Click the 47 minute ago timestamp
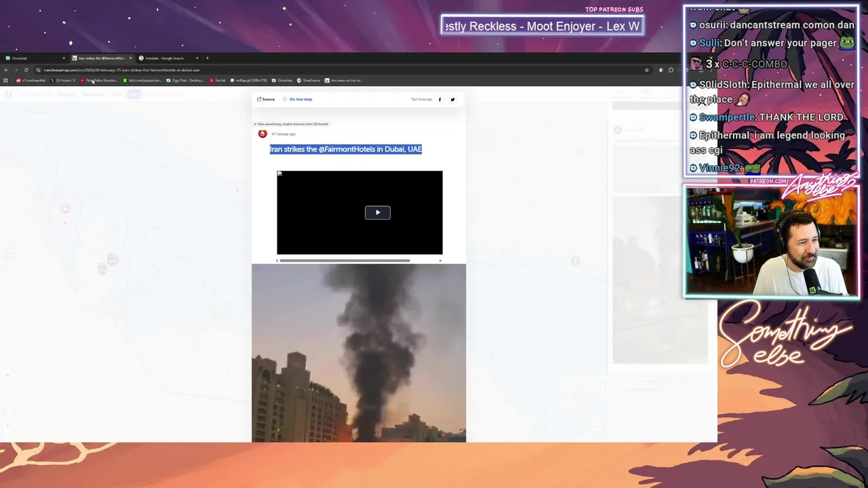868x488 pixels. pyautogui.click(x=283, y=134)
